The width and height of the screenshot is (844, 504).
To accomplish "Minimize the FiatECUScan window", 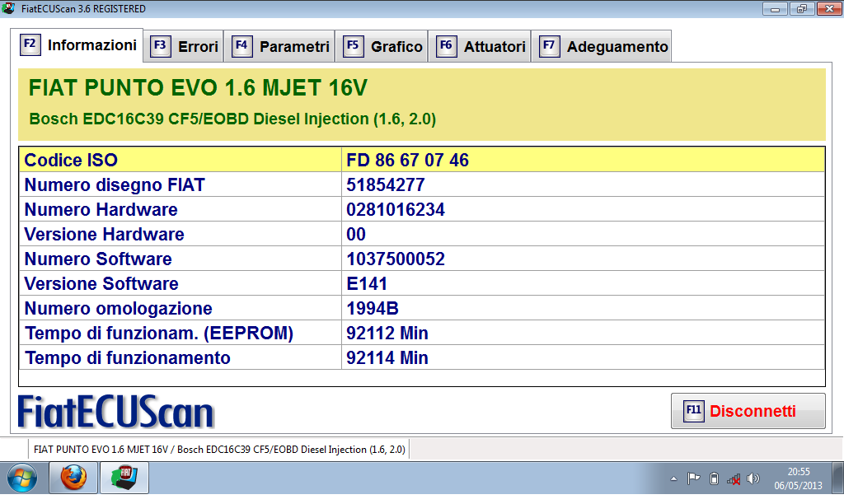I will pyautogui.click(x=775, y=8).
